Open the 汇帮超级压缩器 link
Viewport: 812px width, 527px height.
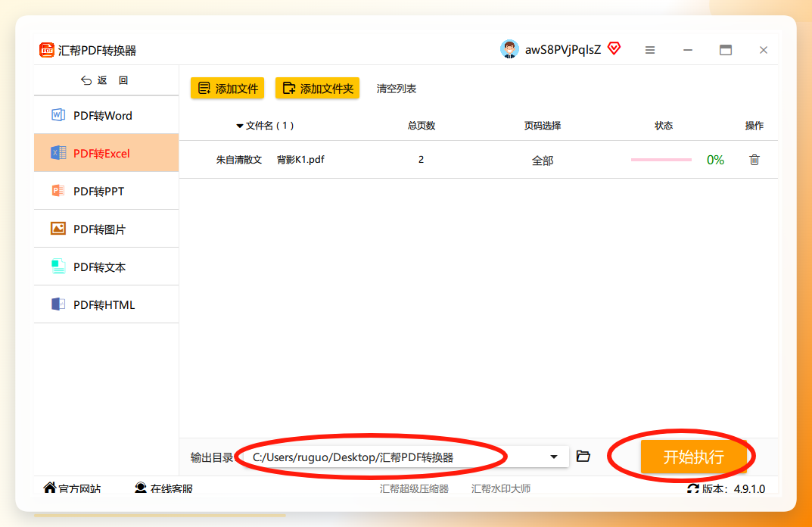(414, 488)
